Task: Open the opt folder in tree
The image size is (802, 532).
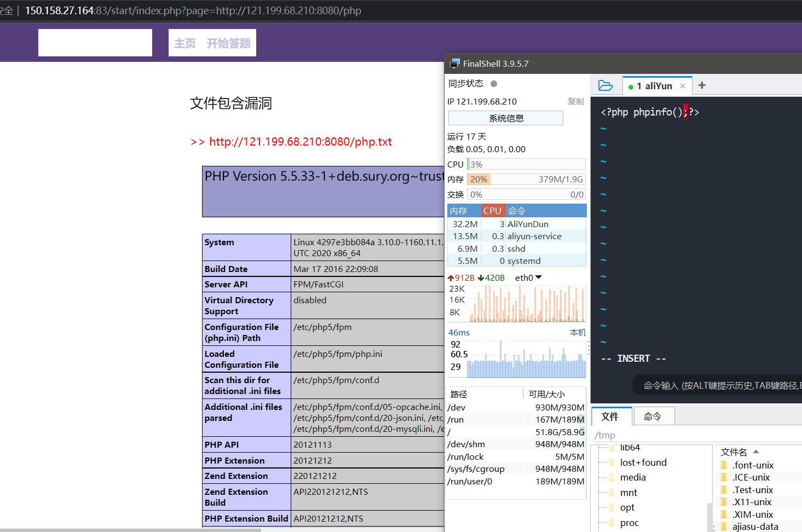Action: 627,507
